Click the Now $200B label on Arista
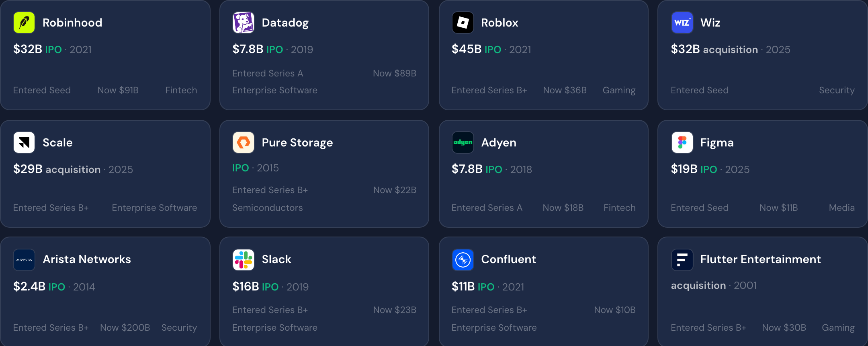The image size is (868, 346). click(x=125, y=327)
